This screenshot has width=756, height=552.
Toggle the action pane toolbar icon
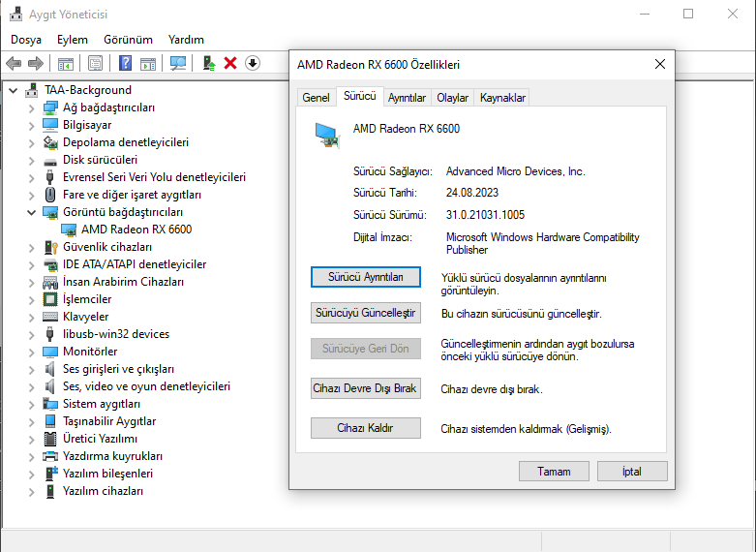pos(148,63)
